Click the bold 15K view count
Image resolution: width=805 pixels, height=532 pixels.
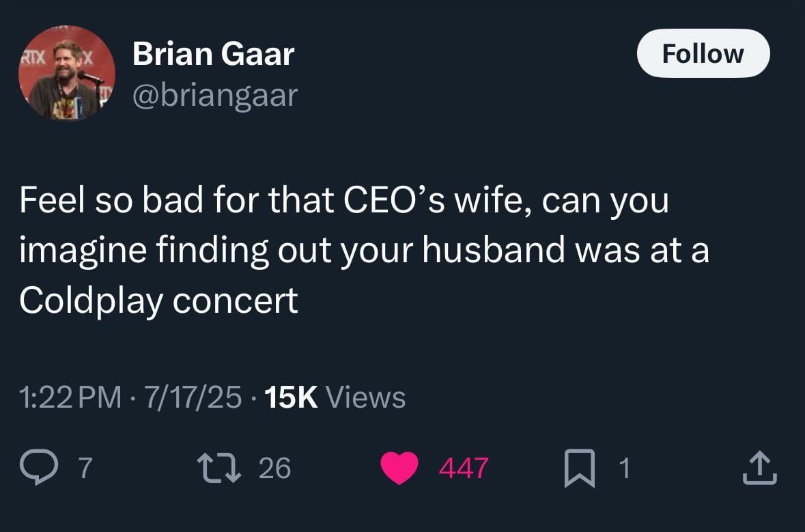tap(291, 397)
